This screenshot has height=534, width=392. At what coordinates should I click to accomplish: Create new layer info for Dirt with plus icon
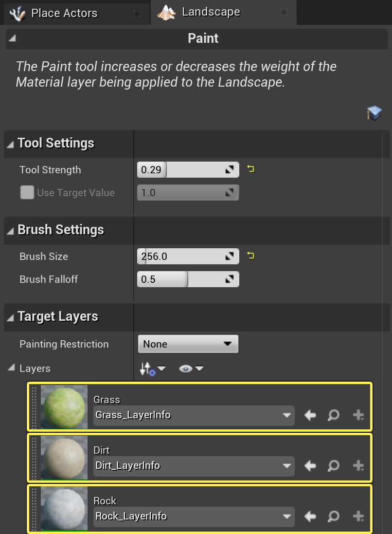(358, 466)
